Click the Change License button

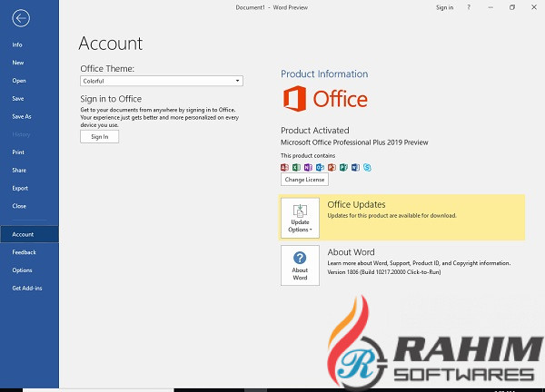304,180
